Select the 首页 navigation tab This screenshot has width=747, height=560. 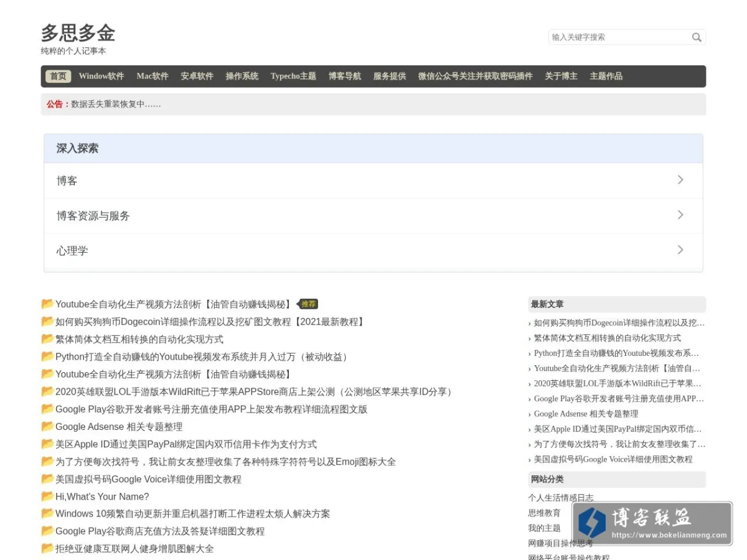tap(58, 76)
